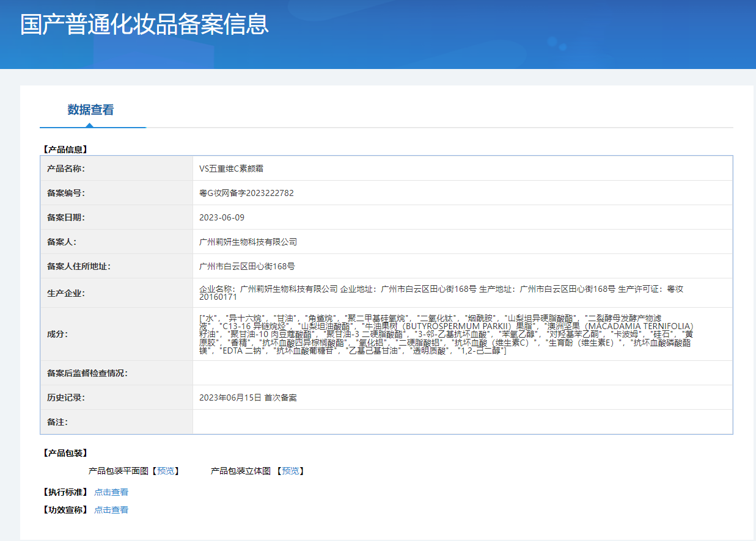Preview 产品包装立体图 via 预览 link
756x541 pixels.
(290, 471)
